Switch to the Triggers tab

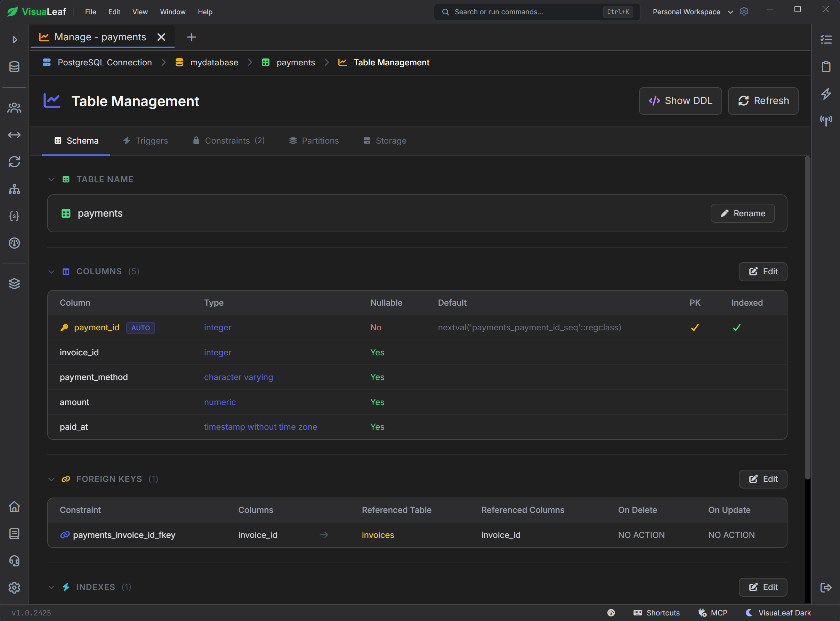click(x=145, y=141)
